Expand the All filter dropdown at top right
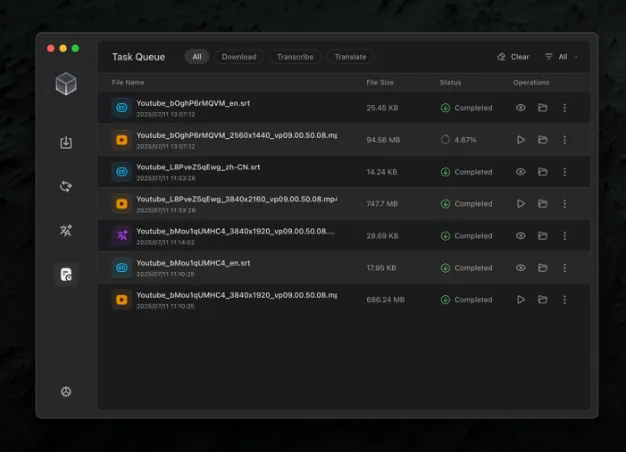626x452 pixels. [562, 57]
